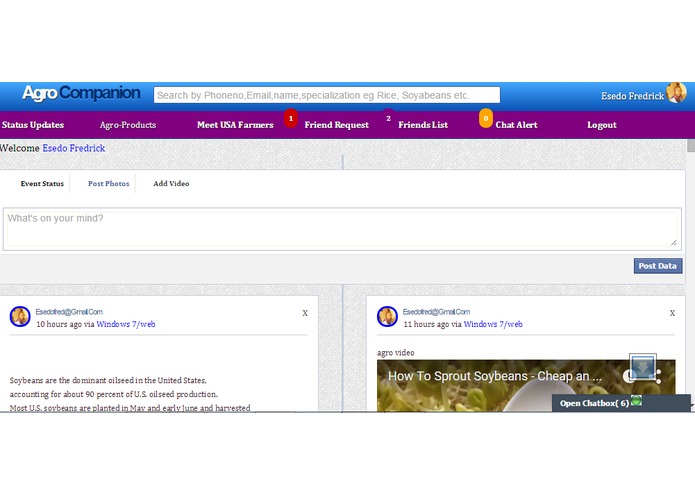This screenshot has height=494, width=695.
Task: Open Esedofred@Gmail.Com on the 11 hours post
Action: [x=437, y=312]
